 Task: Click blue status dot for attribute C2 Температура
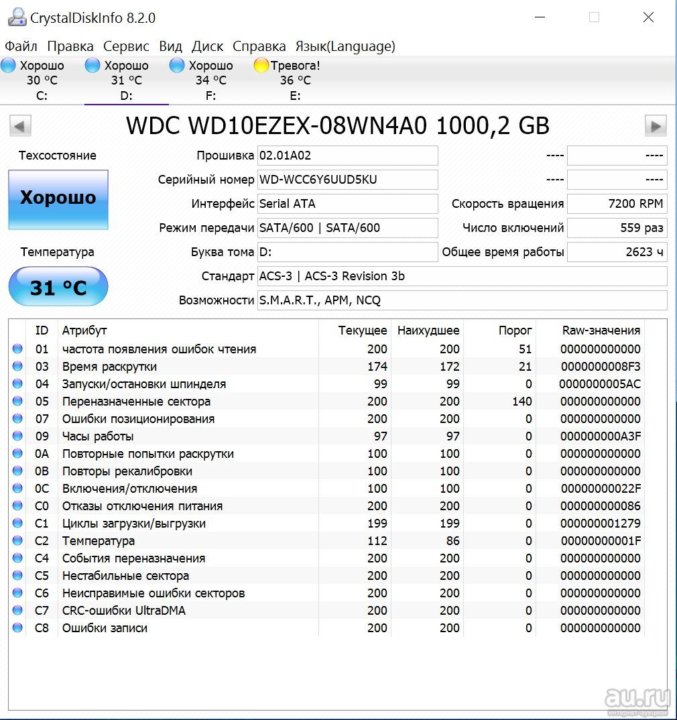point(17,541)
